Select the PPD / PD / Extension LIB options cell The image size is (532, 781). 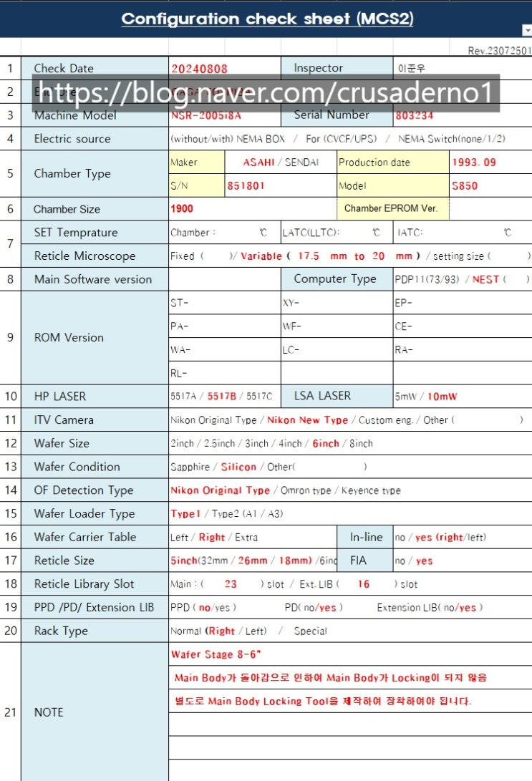pos(350,607)
